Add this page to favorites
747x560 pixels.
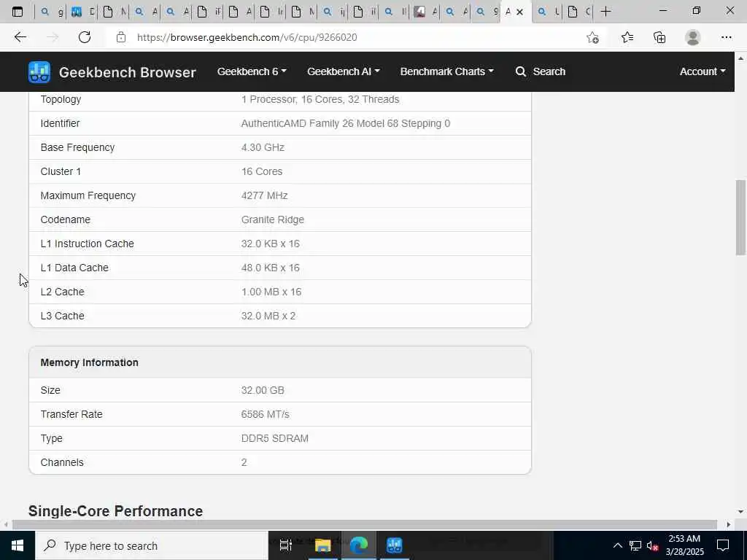[x=592, y=37]
